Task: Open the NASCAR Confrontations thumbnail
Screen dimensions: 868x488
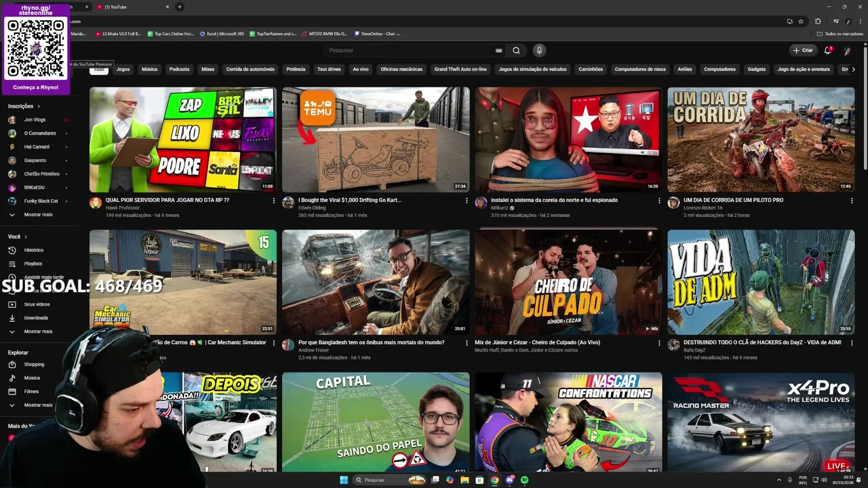Action: (568, 422)
